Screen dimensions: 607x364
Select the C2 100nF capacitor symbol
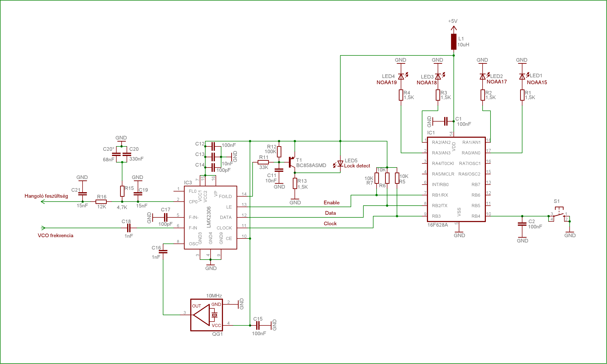[522, 224]
